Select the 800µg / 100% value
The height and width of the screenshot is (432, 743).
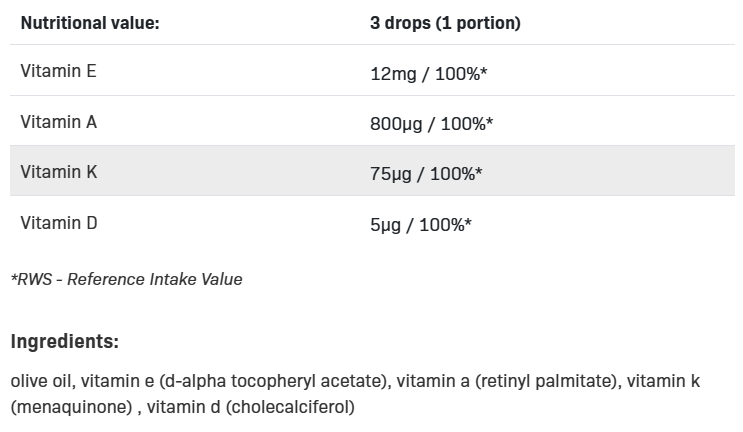coord(431,124)
